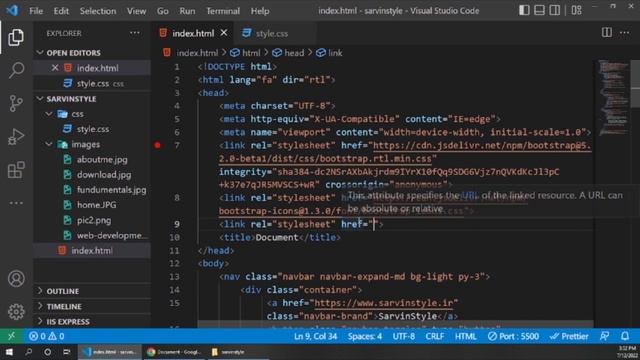Toggle the panel layout icon

[x=539, y=10]
